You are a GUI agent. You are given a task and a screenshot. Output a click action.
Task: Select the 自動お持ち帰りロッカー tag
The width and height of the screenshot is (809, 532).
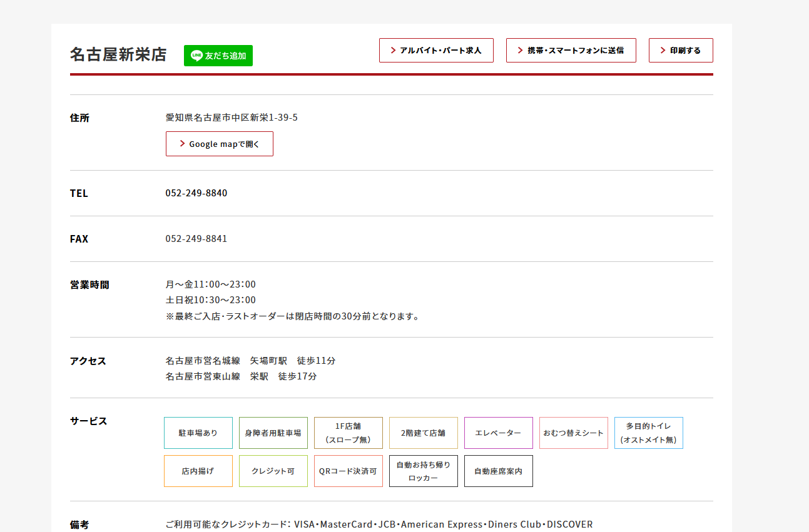coord(424,471)
